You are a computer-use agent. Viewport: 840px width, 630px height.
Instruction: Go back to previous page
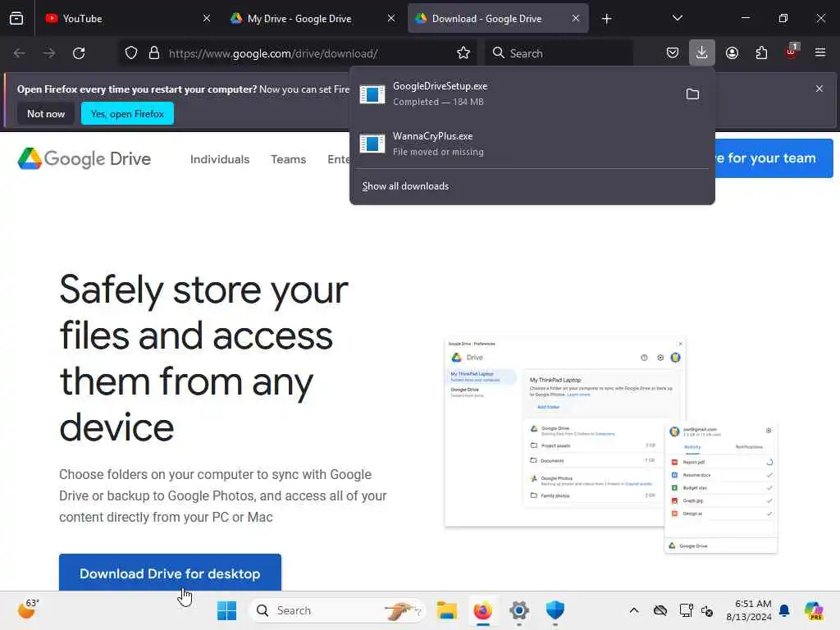20,53
